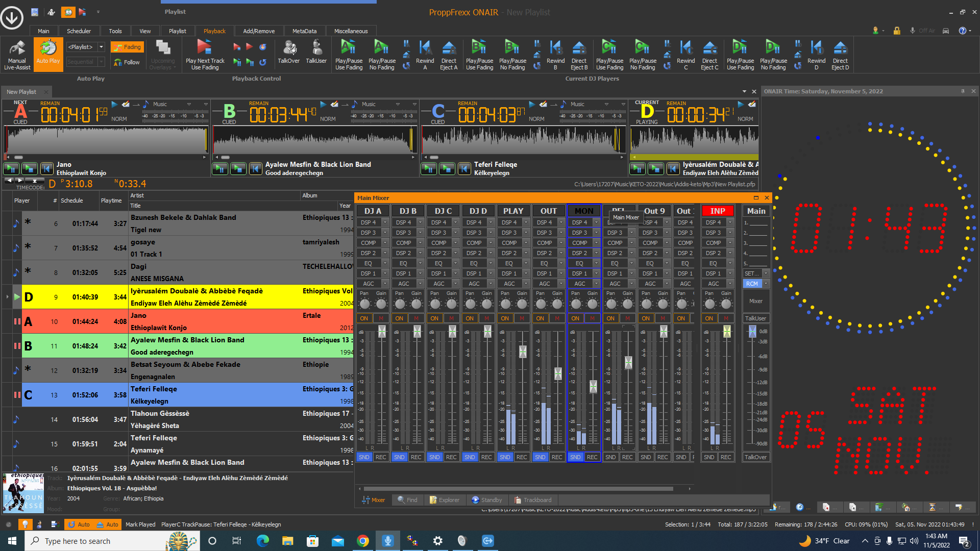Toggle ON button of DJ A channel

pyautogui.click(x=364, y=318)
